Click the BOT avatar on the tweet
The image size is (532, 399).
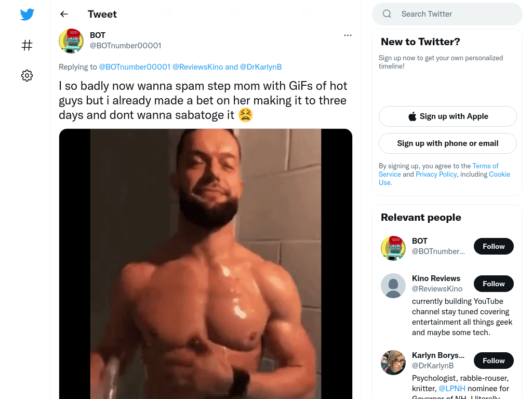(71, 41)
